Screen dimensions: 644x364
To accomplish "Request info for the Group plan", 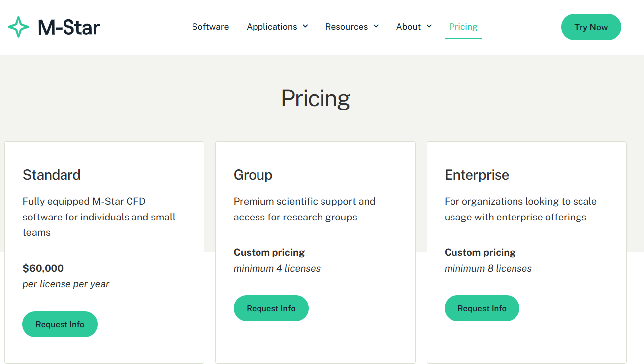I will pyautogui.click(x=271, y=308).
